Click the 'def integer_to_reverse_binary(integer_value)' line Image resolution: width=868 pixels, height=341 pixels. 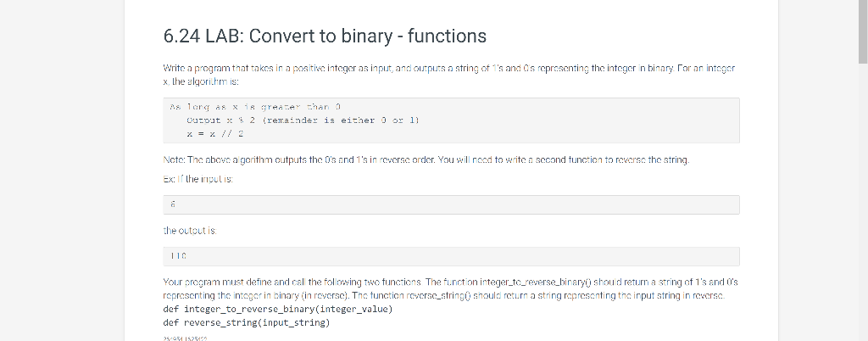tap(278, 309)
